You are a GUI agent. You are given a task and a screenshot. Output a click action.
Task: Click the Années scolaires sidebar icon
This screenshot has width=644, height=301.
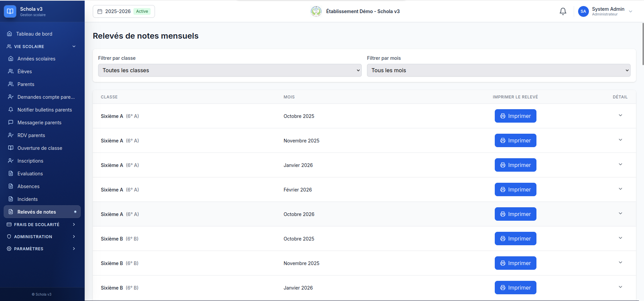pos(11,58)
